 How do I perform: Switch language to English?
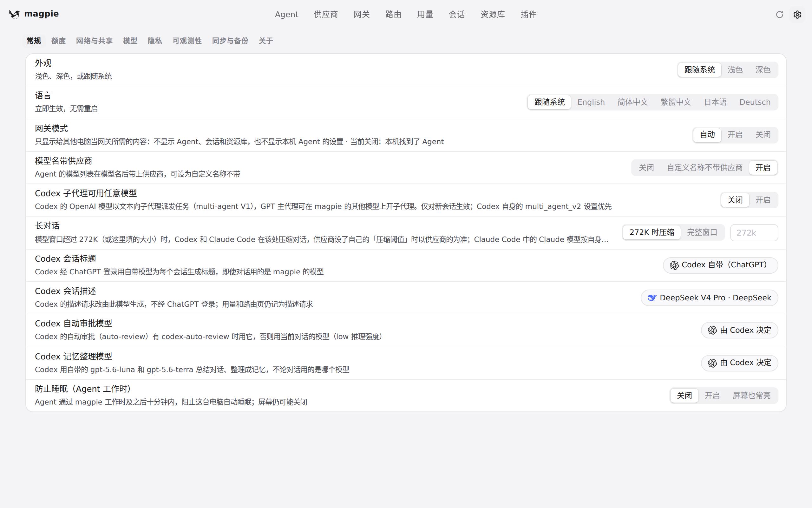(591, 102)
